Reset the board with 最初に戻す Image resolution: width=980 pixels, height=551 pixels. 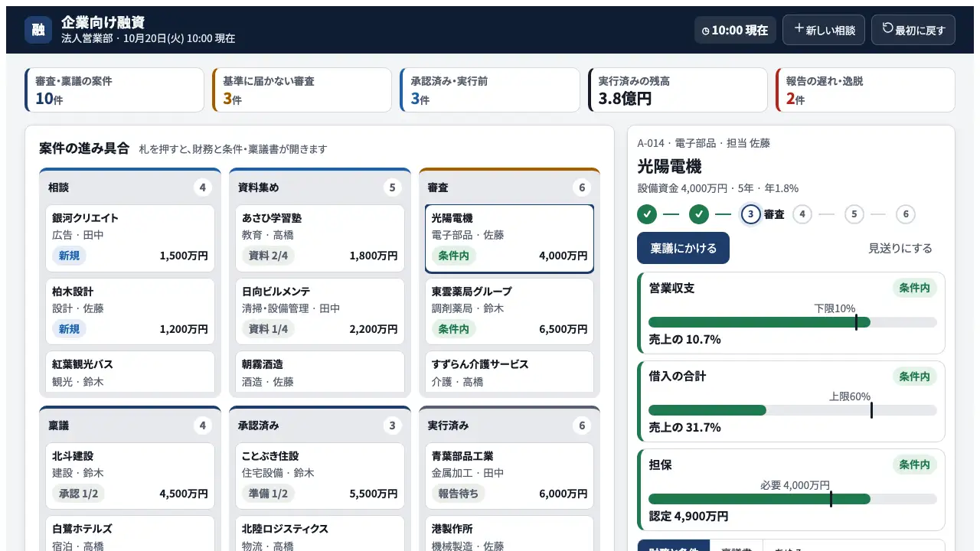tap(913, 30)
